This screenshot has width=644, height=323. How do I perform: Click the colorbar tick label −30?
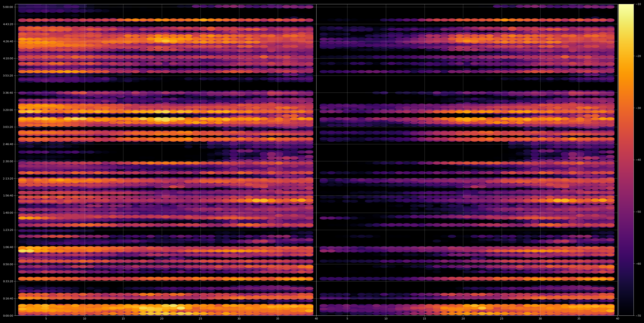638,108
